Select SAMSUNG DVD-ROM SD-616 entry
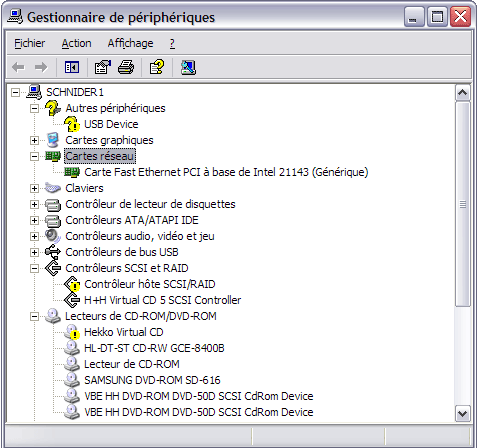Screen dimensions: 477x448 (152, 380)
